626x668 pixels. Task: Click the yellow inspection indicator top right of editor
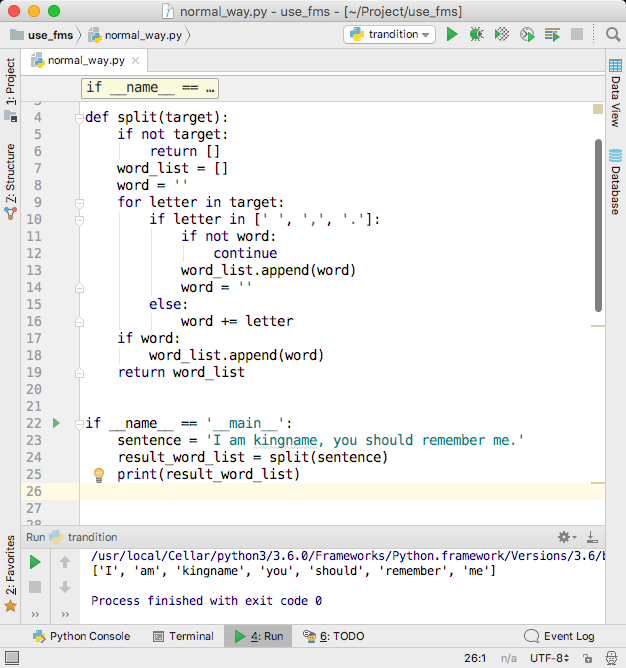coord(598,109)
